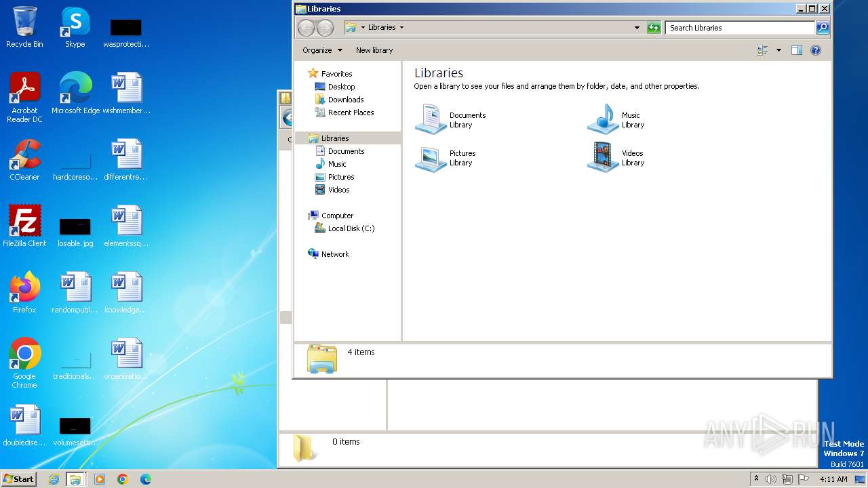Select Desktop under Favorites

[x=341, y=87]
